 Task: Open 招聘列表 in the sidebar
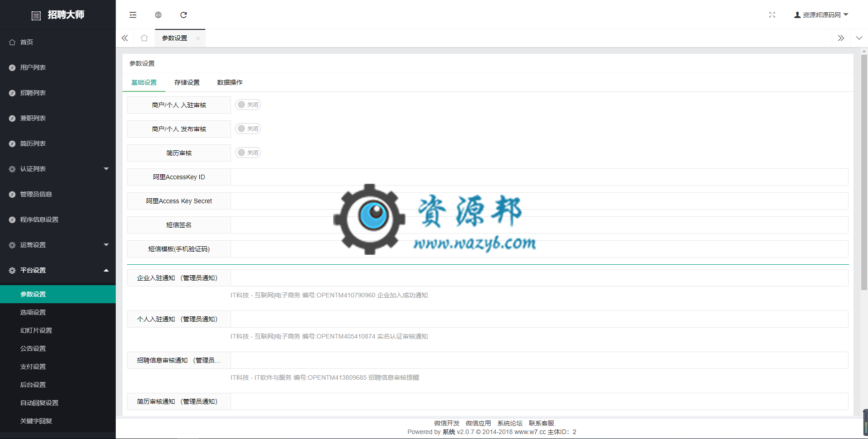[58, 93]
